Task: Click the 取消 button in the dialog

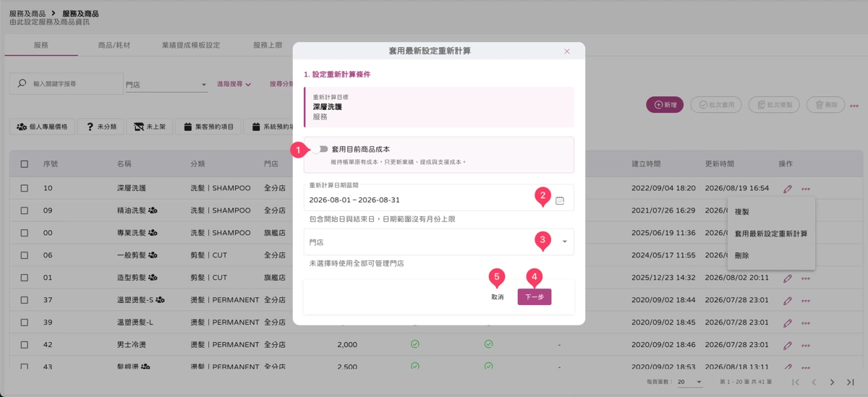Action: (497, 297)
